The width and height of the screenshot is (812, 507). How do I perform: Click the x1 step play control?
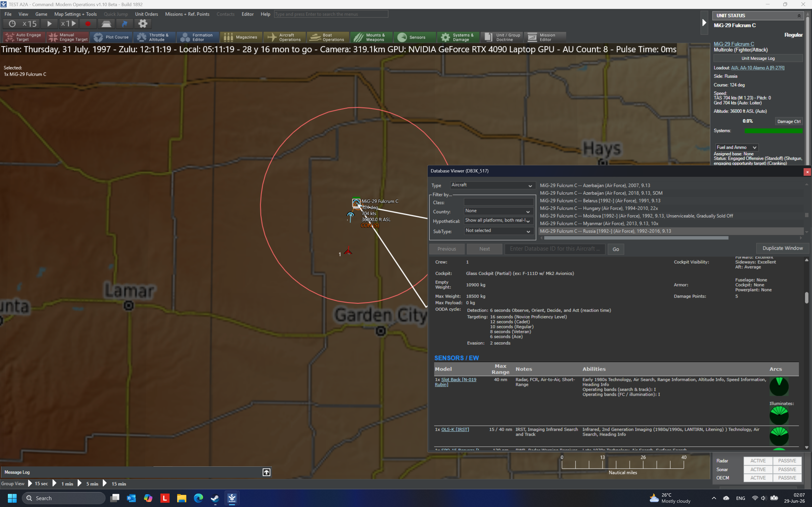pyautogui.click(x=69, y=24)
